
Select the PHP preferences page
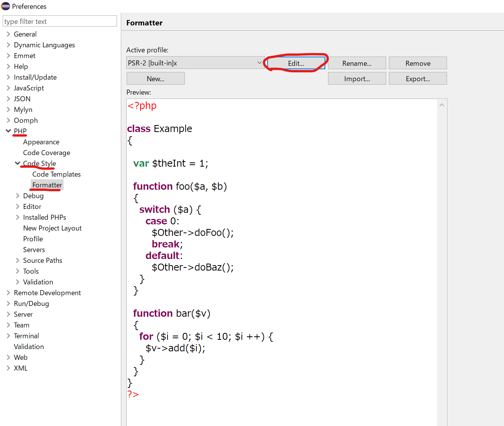tap(20, 131)
